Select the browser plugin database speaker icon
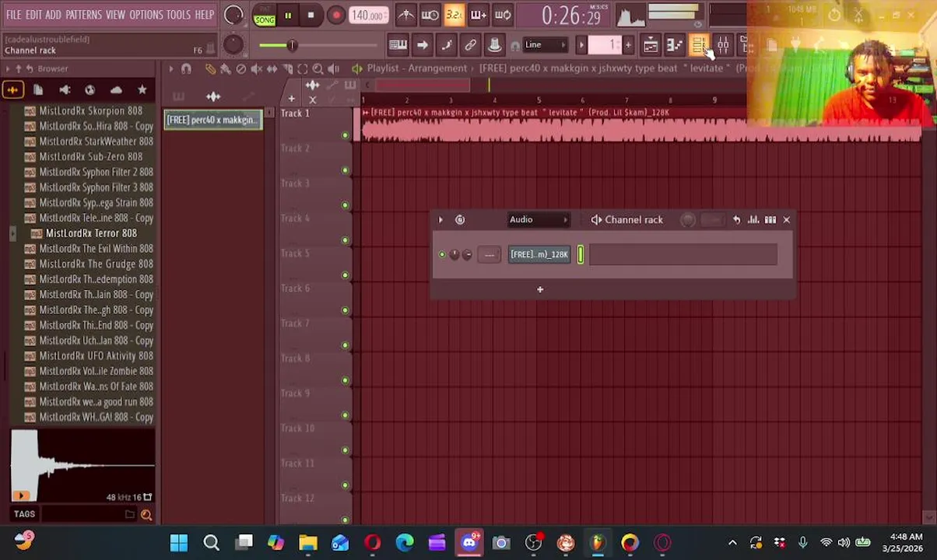This screenshot has height=560, width=937. click(65, 90)
